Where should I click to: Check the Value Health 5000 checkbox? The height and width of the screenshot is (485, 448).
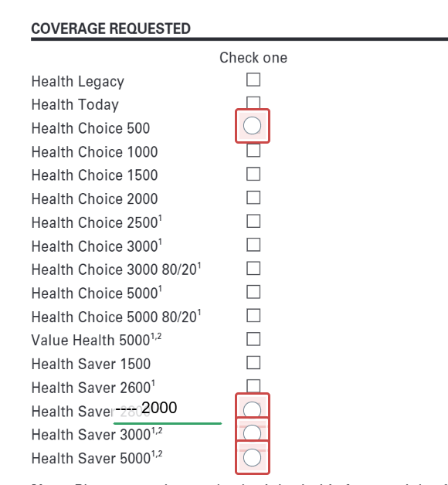pyautogui.click(x=253, y=339)
